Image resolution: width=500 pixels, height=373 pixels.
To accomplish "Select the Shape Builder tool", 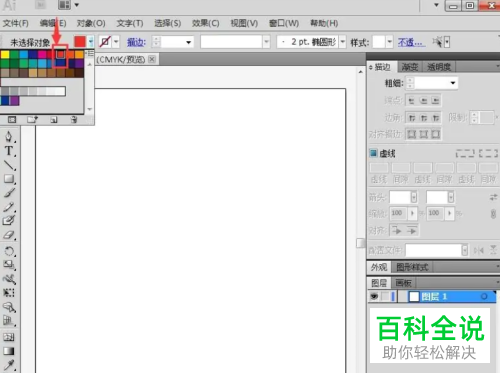I will (9, 307).
